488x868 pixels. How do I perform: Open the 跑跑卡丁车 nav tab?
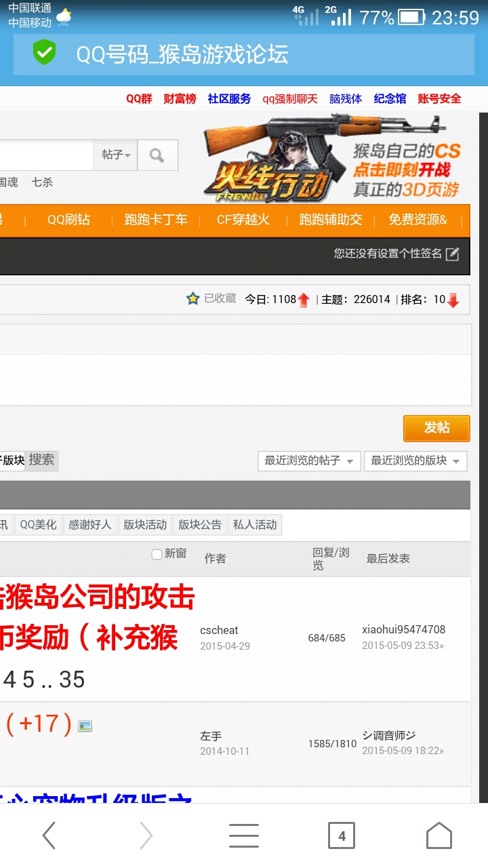[156, 220]
